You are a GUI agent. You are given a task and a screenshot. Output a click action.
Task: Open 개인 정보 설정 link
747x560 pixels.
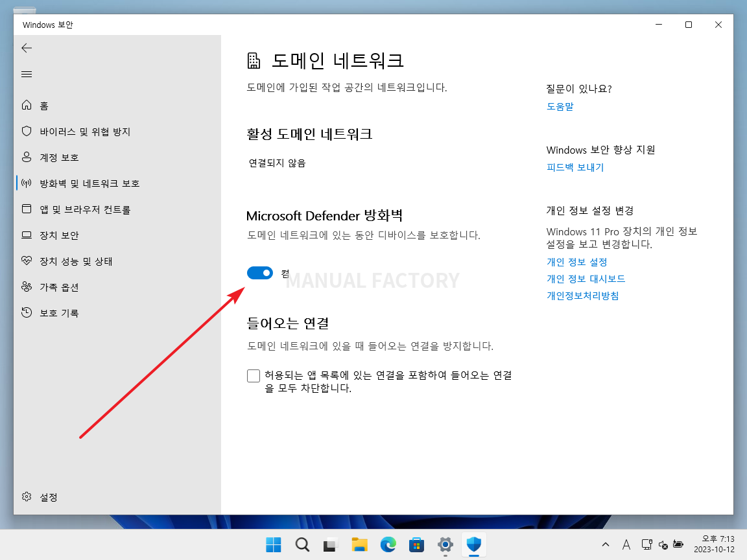[576, 262]
